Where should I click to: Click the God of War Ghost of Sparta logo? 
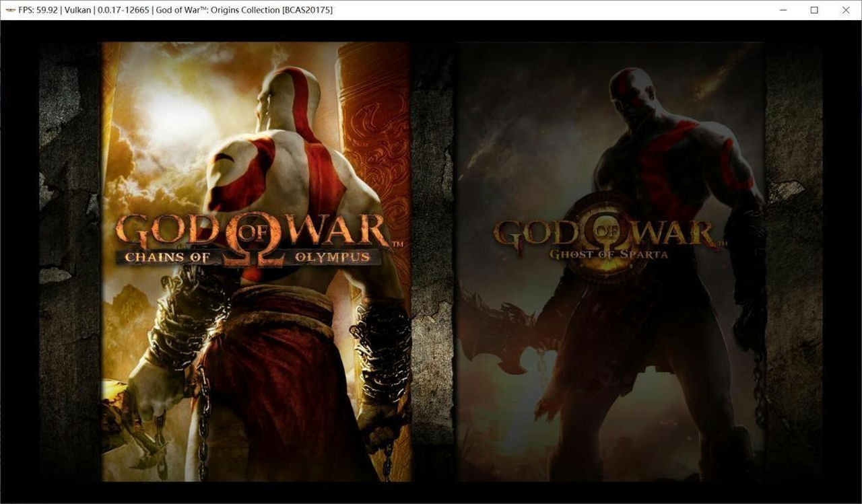(x=610, y=239)
